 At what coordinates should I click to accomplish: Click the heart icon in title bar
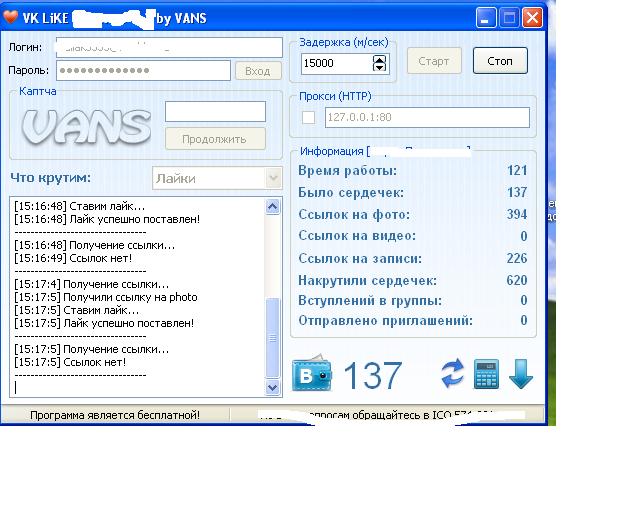10,17
